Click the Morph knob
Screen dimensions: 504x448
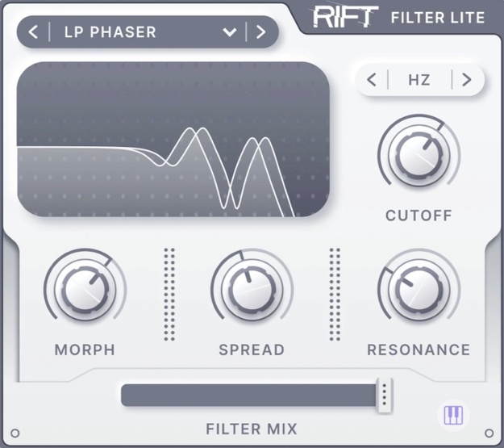(x=85, y=290)
